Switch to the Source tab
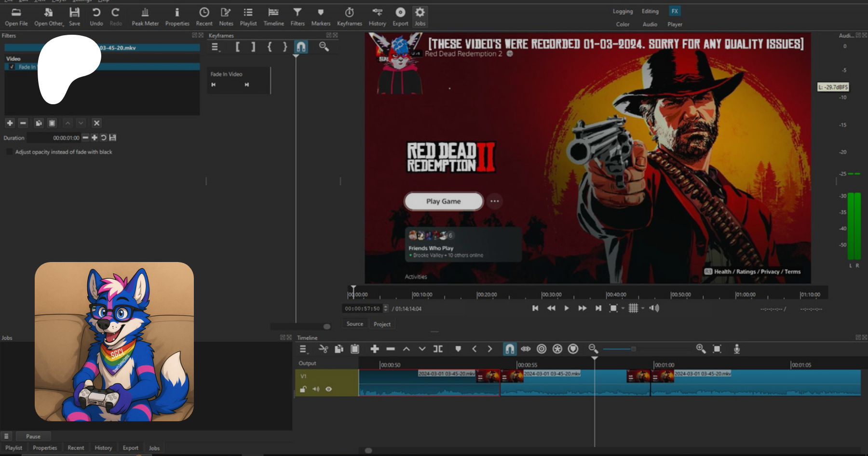This screenshot has height=456, width=868. [354, 324]
